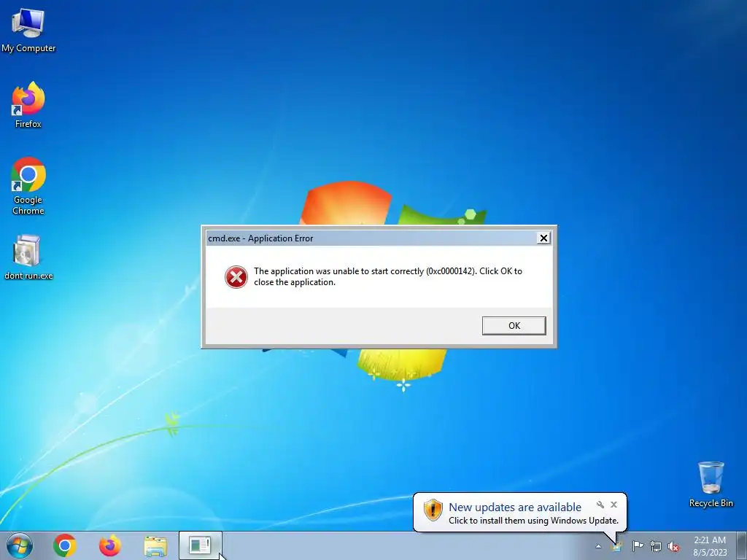Click 'Click to install them using Windows Update' text
The height and width of the screenshot is (560, 747).
click(533, 521)
